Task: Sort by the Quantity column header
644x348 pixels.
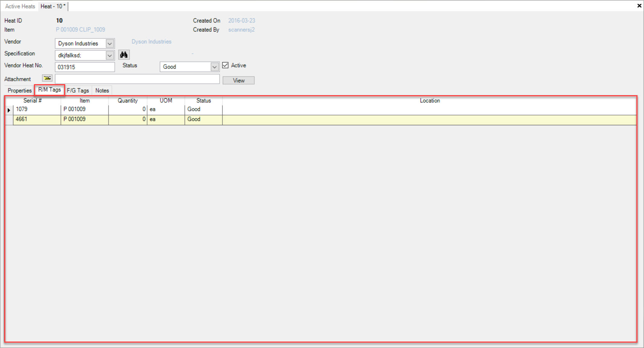Action: (x=128, y=101)
